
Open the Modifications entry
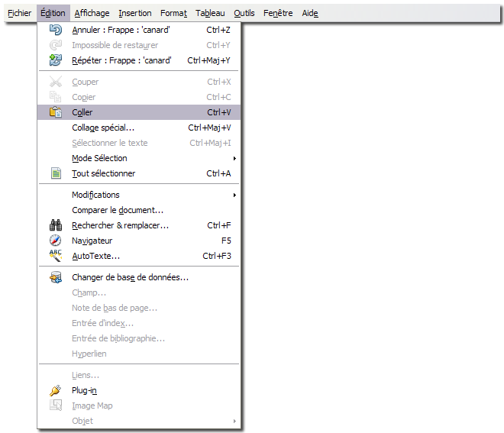139,195
